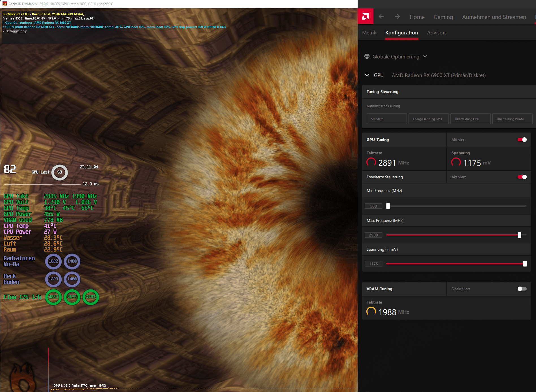Click Min Frequenz value field 500
Screen dimensions: 536x392
(x=373, y=206)
